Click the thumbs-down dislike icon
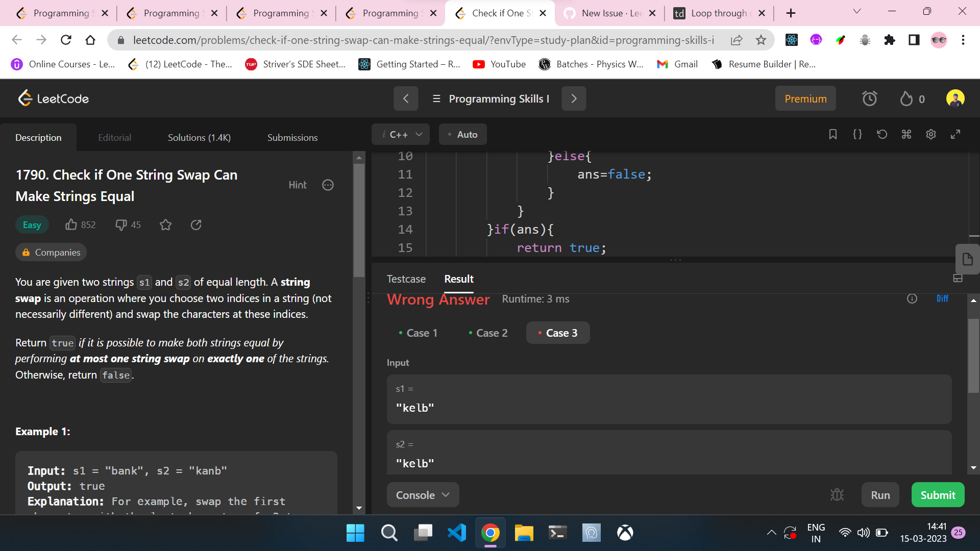Viewport: 980px width, 551px height. 121,224
